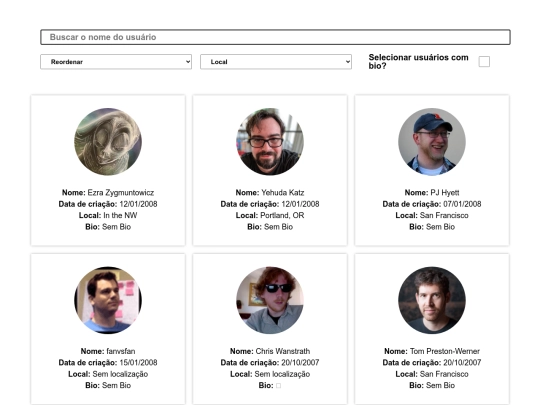540x405 pixels.
Task: Click fanvsfan's creation date 15/01/2008
Action: point(138,363)
